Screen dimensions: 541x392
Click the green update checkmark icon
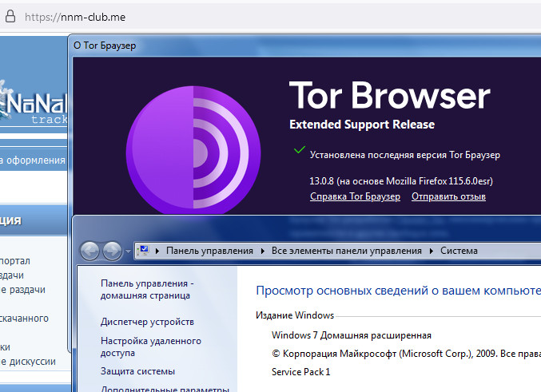299,150
